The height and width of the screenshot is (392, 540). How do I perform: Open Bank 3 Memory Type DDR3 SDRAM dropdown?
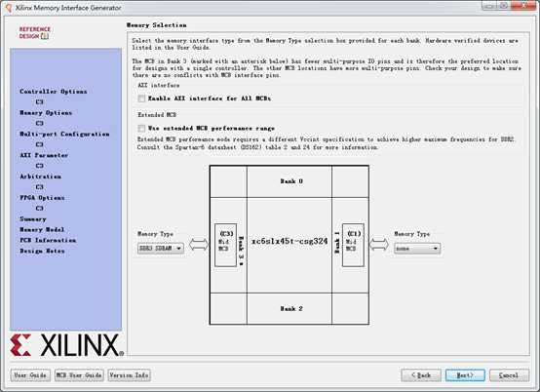(x=161, y=248)
